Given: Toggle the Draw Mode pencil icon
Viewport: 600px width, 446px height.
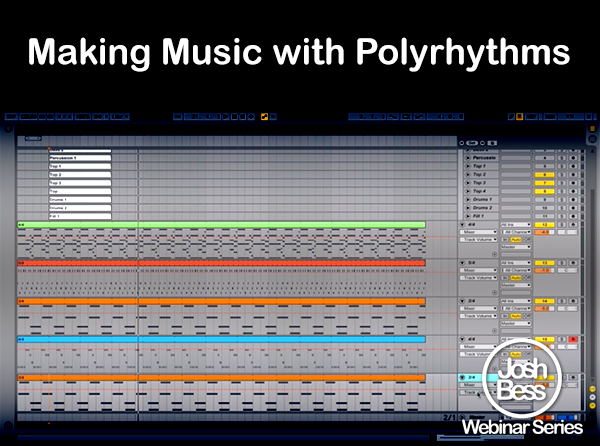Looking at the screenshot, I should pyautogui.click(x=511, y=117).
